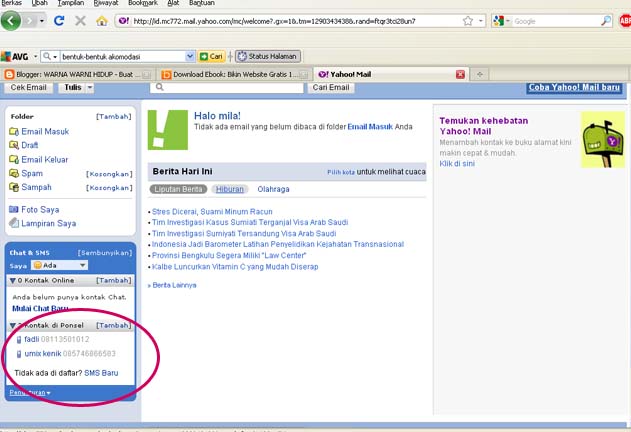Open the search engine selector dropdown

[x=508, y=21]
